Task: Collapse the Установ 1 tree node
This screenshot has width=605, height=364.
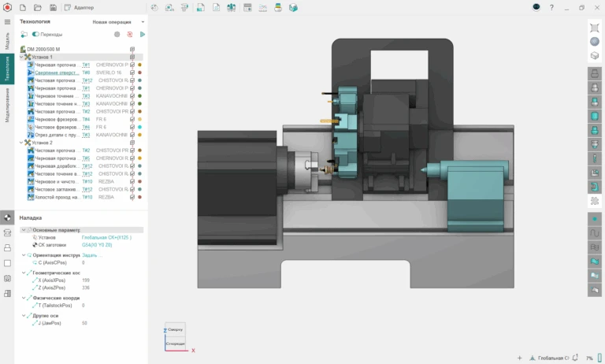Action: 22,57
